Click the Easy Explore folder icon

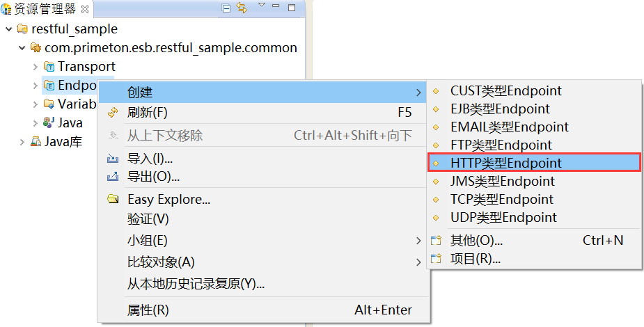tap(113, 200)
